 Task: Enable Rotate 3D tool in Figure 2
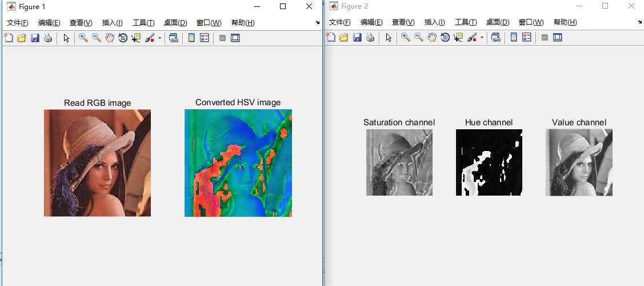(445, 37)
